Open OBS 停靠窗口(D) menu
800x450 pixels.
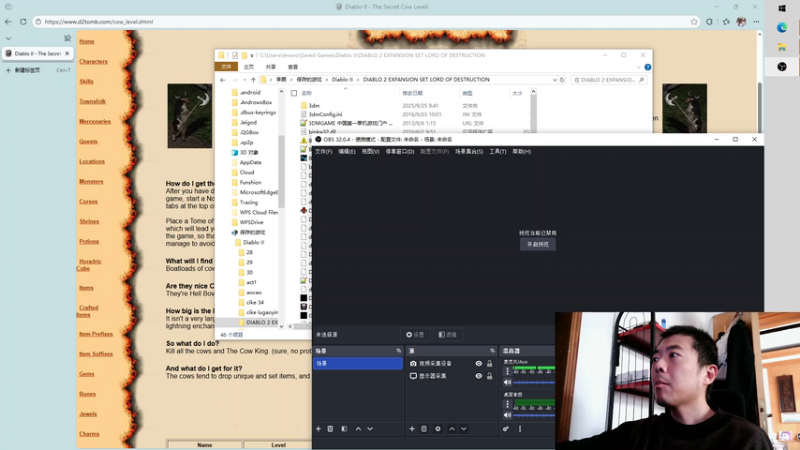point(399,152)
